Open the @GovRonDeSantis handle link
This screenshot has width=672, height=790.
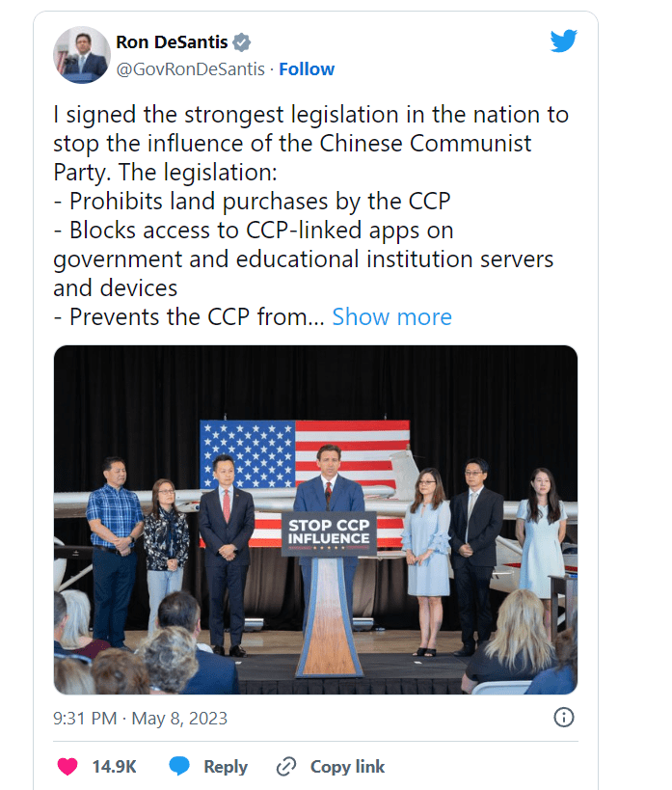point(191,68)
